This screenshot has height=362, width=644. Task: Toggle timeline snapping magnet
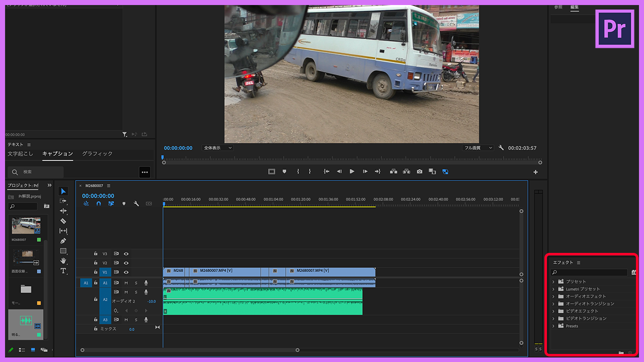[99, 204]
